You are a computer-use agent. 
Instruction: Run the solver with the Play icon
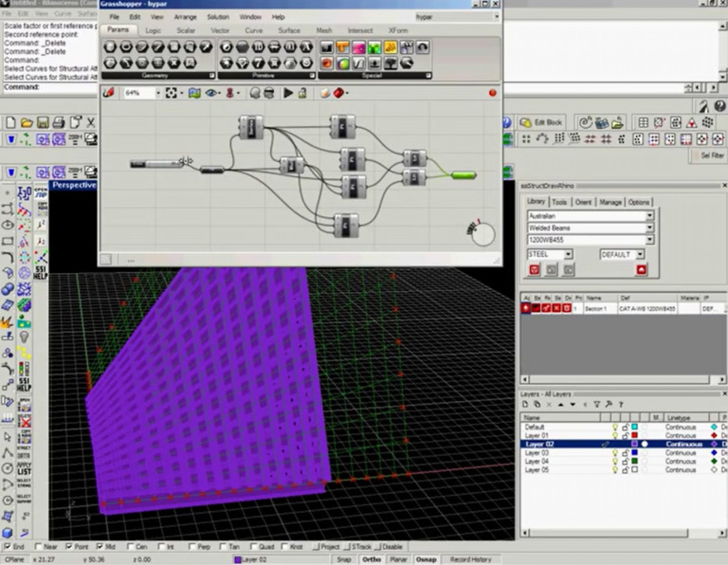pyautogui.click(x=288, y=93)
